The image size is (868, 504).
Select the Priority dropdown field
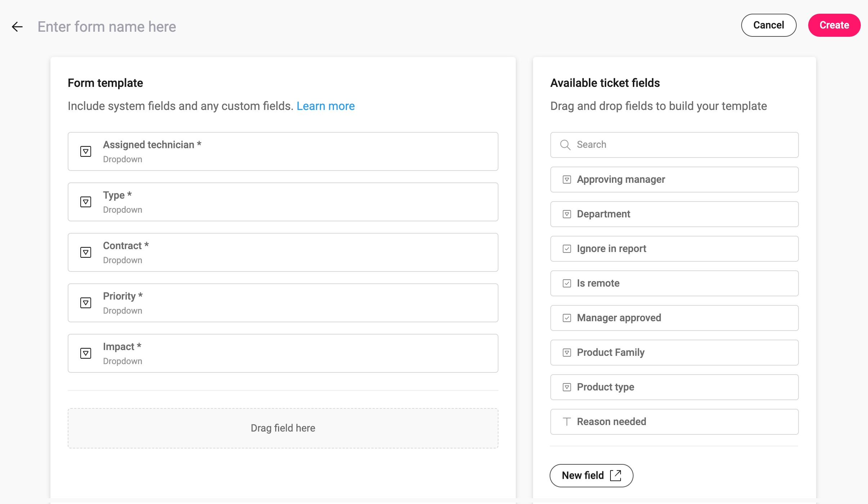point(283,302)
